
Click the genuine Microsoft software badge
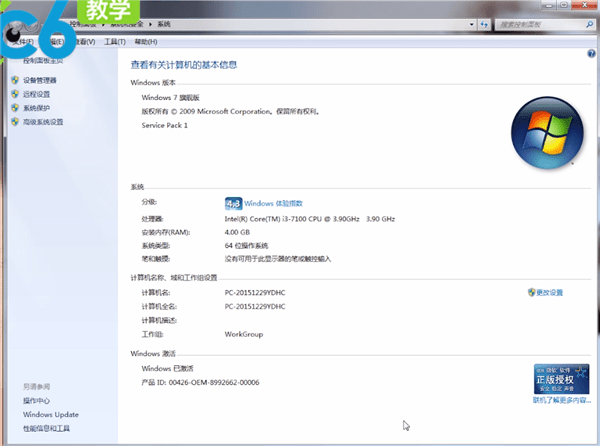(561, 379)
